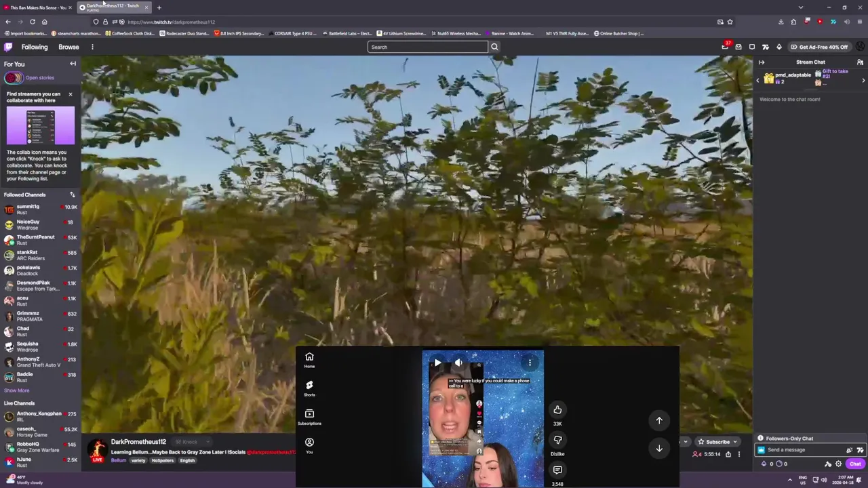Image resolution: width=868 pixels, height=488 pixels.
Task: Dismiss the collaboration tip card
Action: click(x=70, y=94)
